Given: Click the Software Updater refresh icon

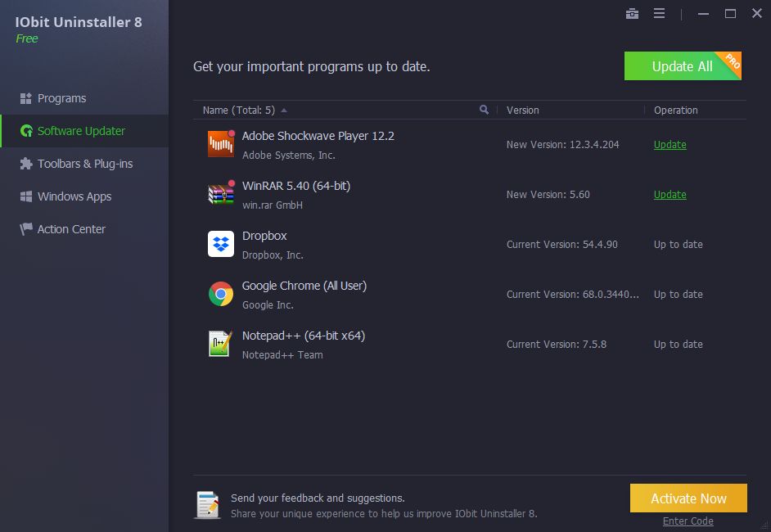Looking at the screenshot, I should (x=26, y=131).
